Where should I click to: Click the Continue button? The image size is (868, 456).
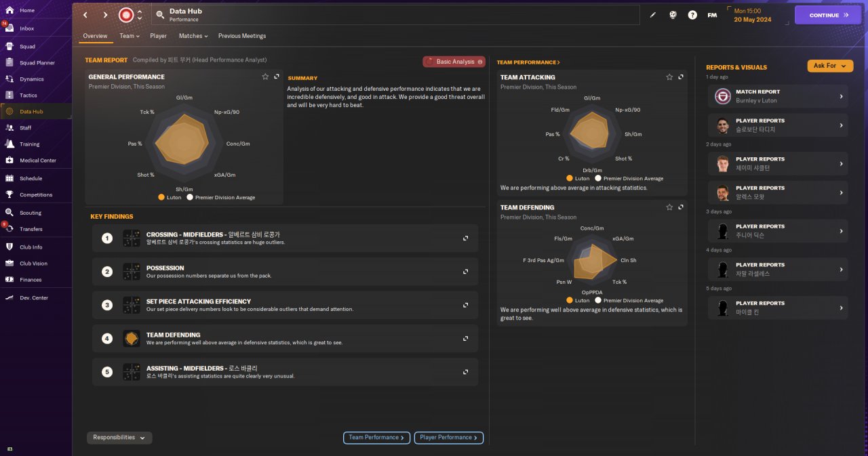coord(828,15)
